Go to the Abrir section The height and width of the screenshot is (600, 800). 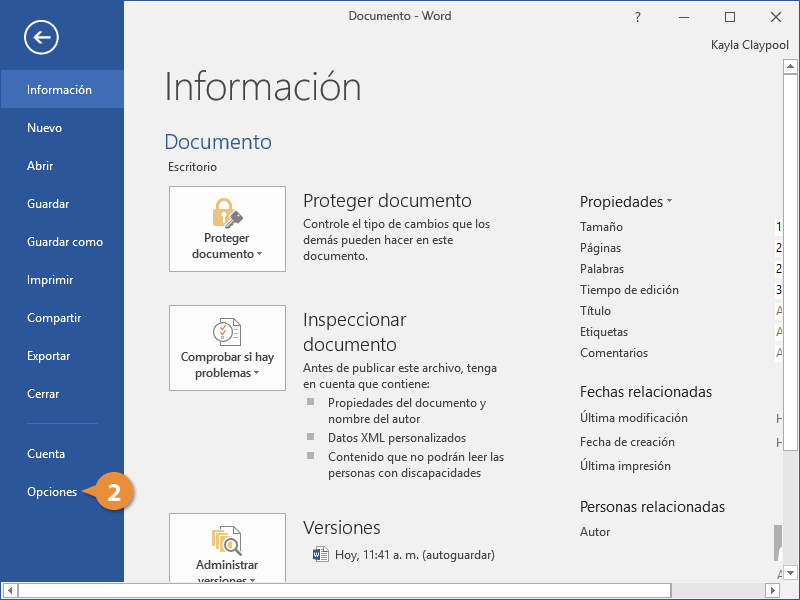(41, 166)
